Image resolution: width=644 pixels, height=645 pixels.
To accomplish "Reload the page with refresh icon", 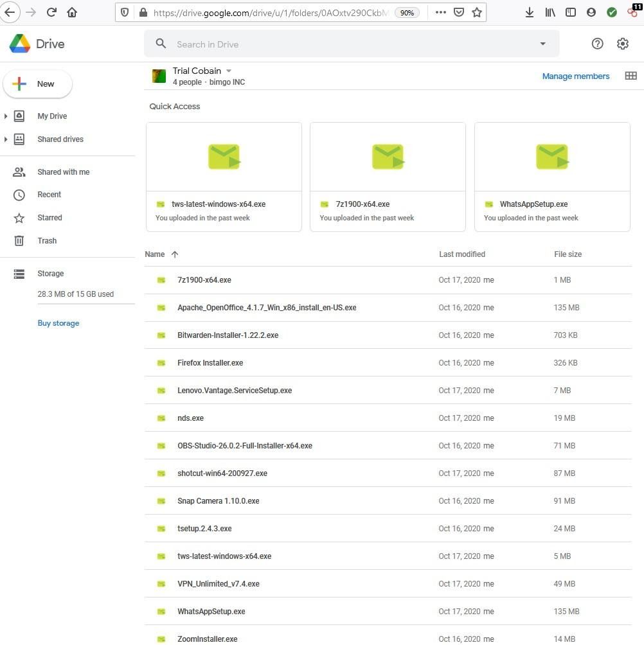I will coord(51,12).
